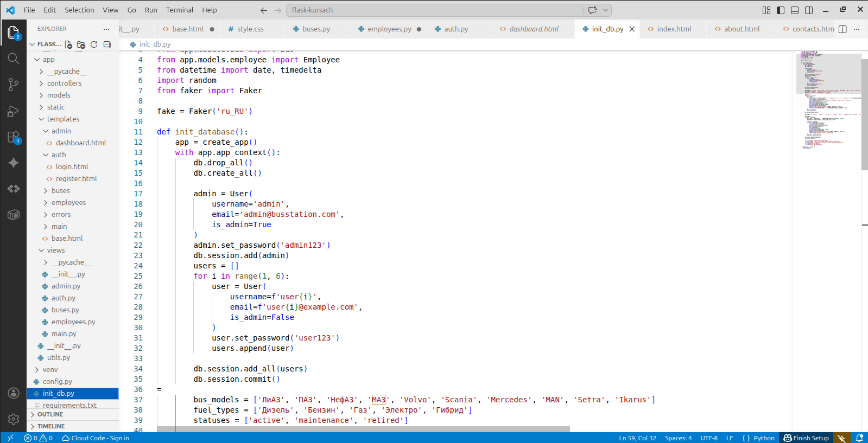Open the Extensions view
868x443 pixels.
[x=14, y=137]
